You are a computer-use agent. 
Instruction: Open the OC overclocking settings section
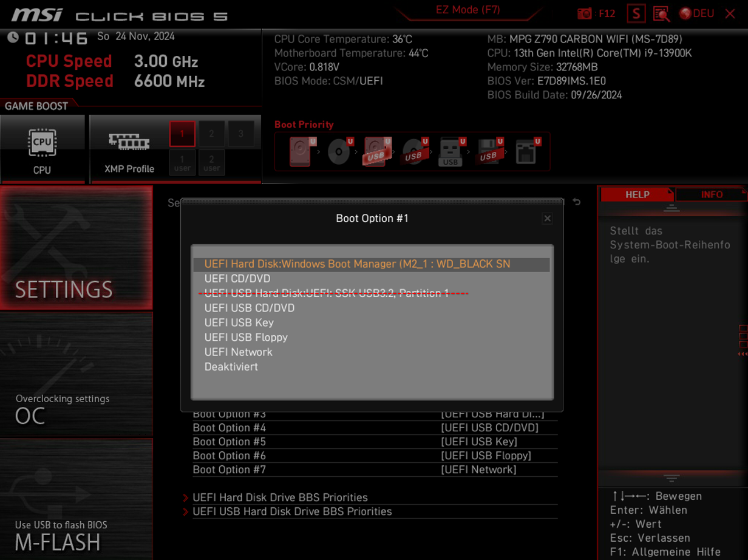76,374
